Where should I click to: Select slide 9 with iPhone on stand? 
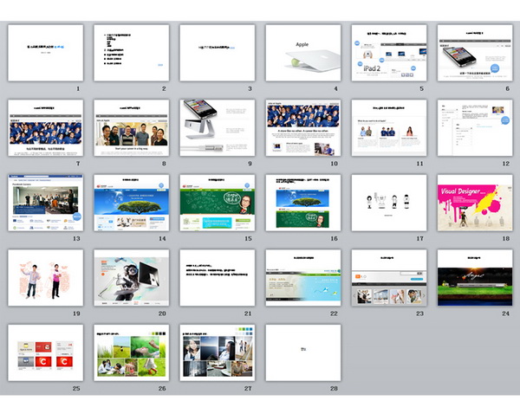click(217, 127)
